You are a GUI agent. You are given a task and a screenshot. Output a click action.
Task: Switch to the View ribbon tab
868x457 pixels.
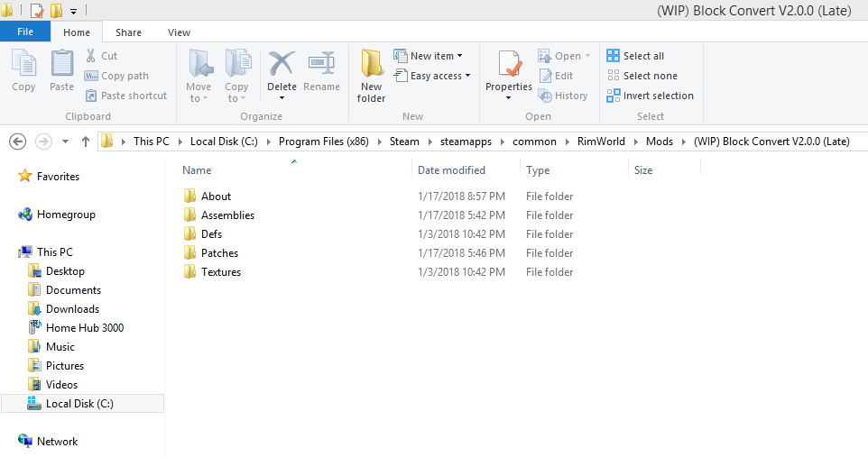pos(179,32)
